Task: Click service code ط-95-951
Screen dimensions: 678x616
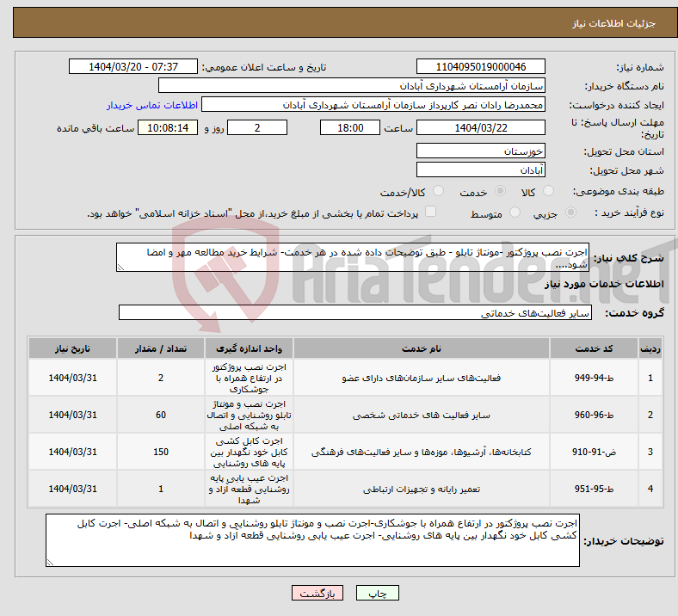Action: (594, 489)
